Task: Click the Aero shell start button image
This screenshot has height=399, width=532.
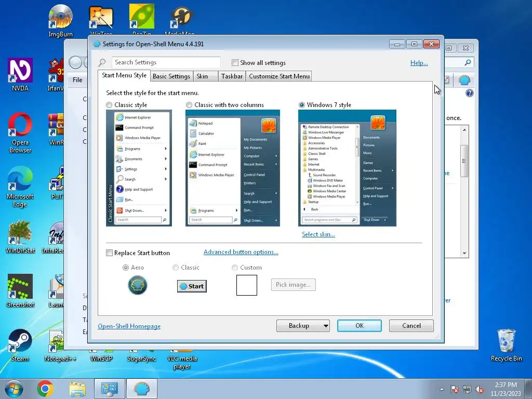Action: click(x=137, y=285)
